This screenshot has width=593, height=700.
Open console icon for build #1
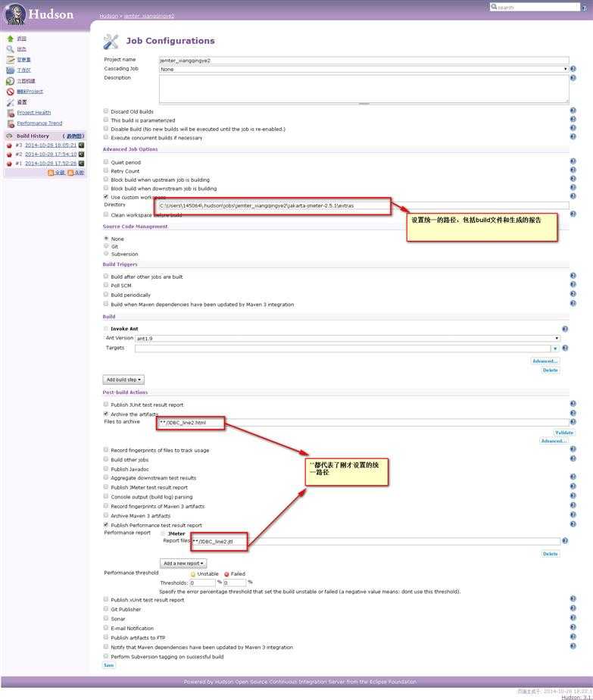(x=81, y=163)
